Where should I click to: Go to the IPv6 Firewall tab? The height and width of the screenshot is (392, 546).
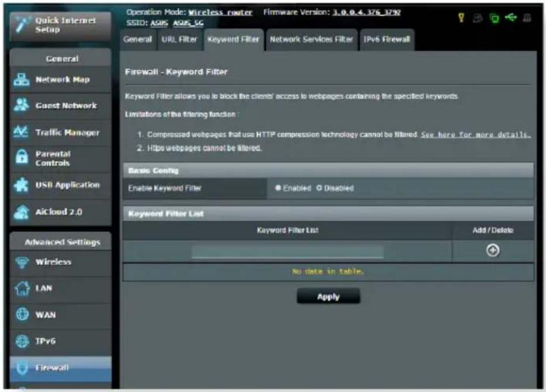[386, 39]
